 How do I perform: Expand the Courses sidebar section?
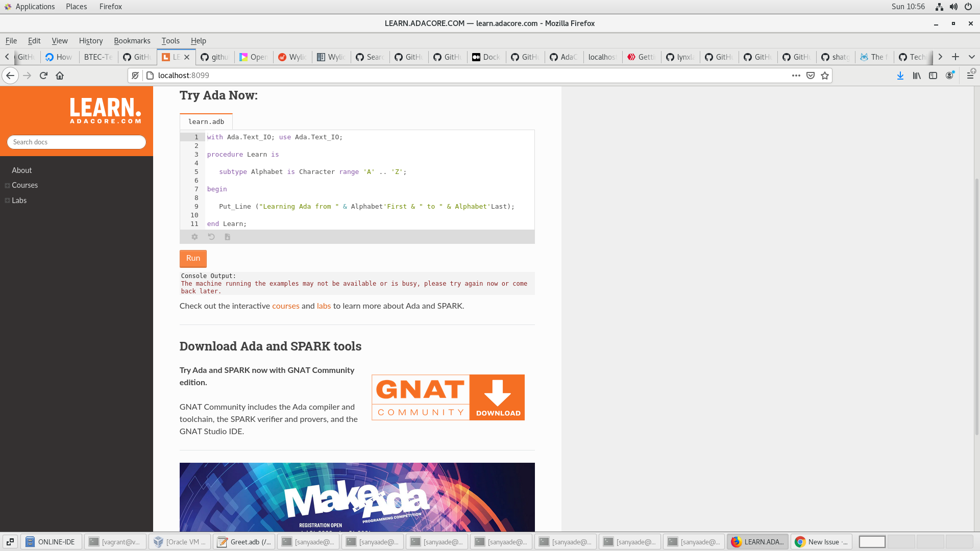(7, 185)
